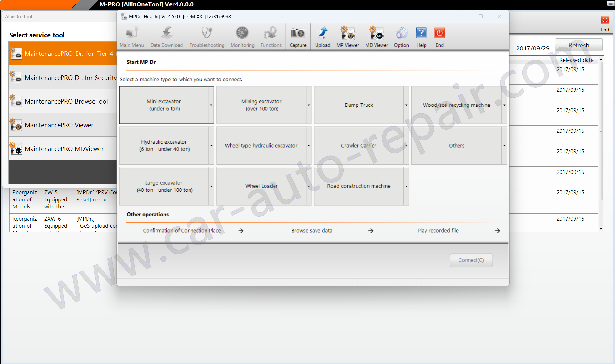
Task: Expand Wheel type hydraulic excavator dropdown arrow
Action: tap(309, 146)
